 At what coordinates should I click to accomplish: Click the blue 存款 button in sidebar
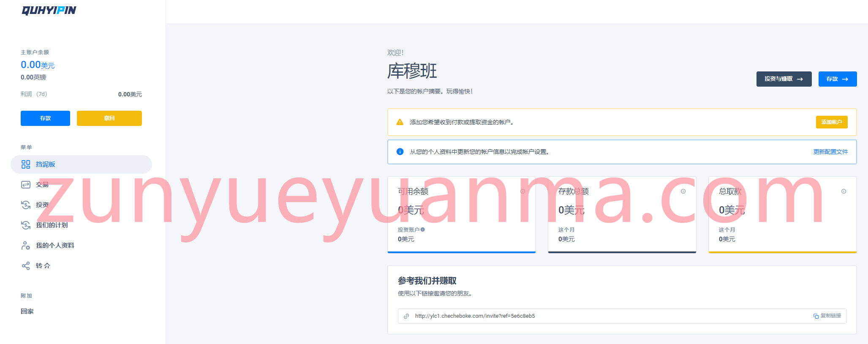click(x=45, y=118)
